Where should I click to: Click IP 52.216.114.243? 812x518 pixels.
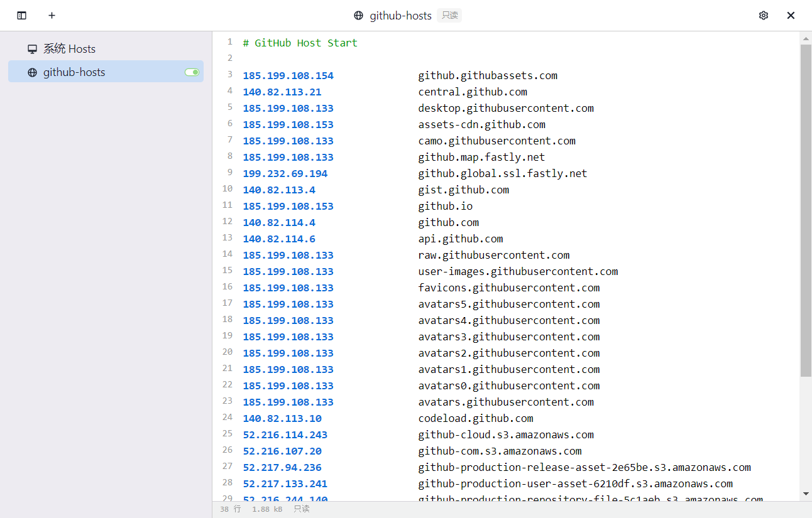(285, 434)
